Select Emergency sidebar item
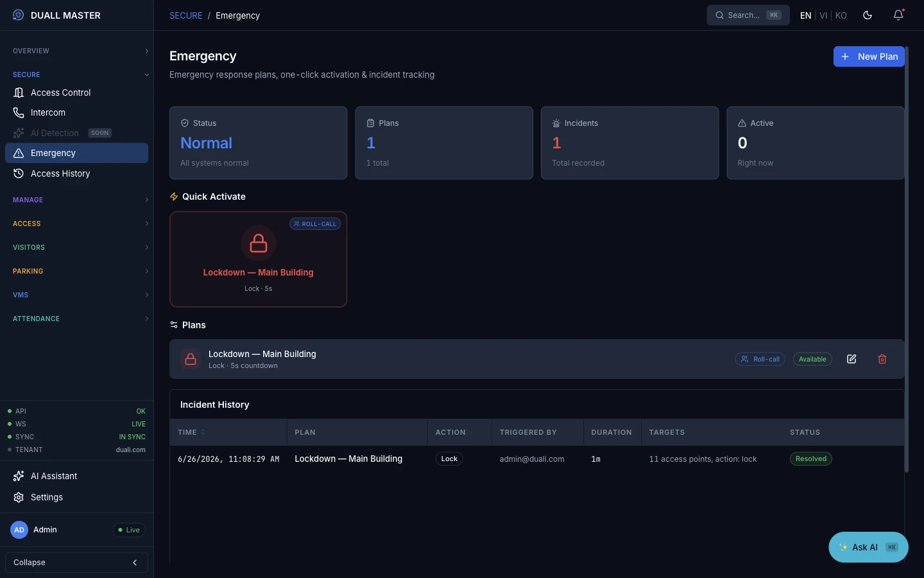 click(x=76, y=153)
